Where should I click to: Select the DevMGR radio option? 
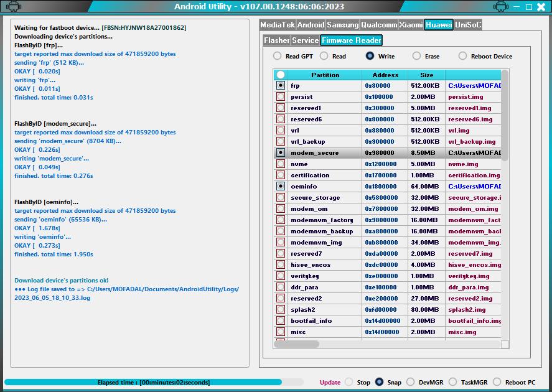(411, 382)
